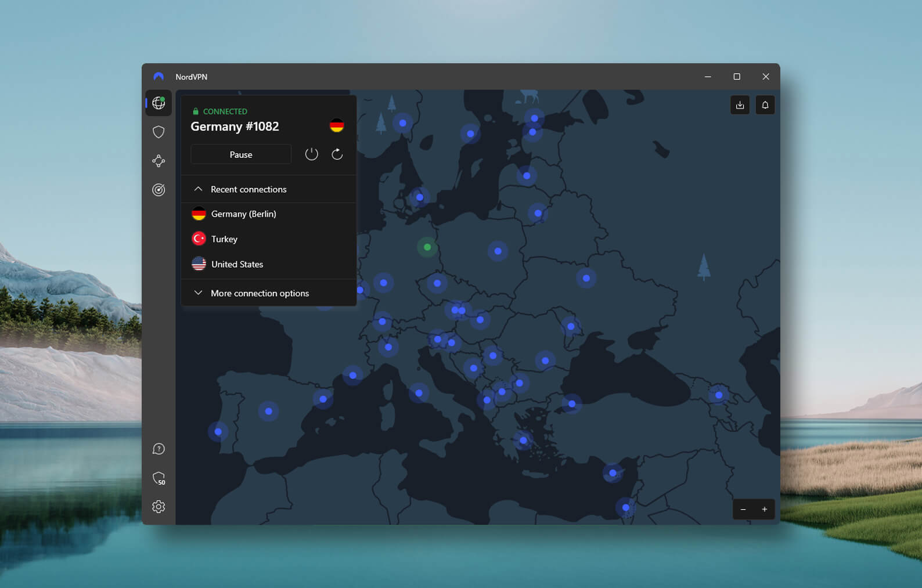Screen dimensions: 922x588
Task: Select the green connected Germany server dot
Action: pos(427,247)
